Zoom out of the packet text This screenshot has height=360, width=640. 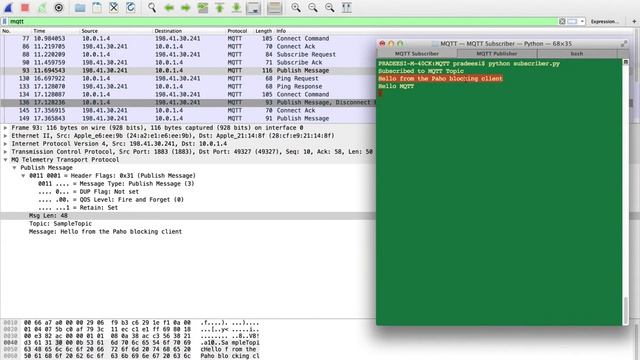tap(313, 7)
